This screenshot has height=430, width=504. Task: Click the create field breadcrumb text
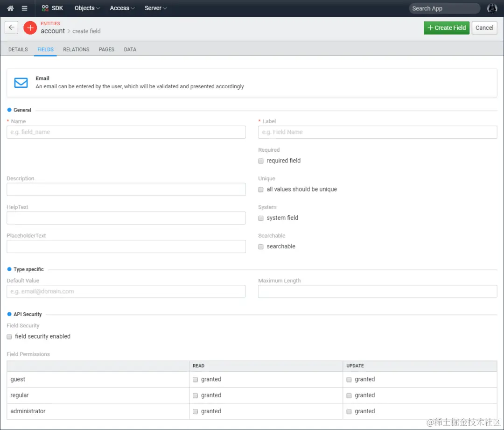(86, 31)
